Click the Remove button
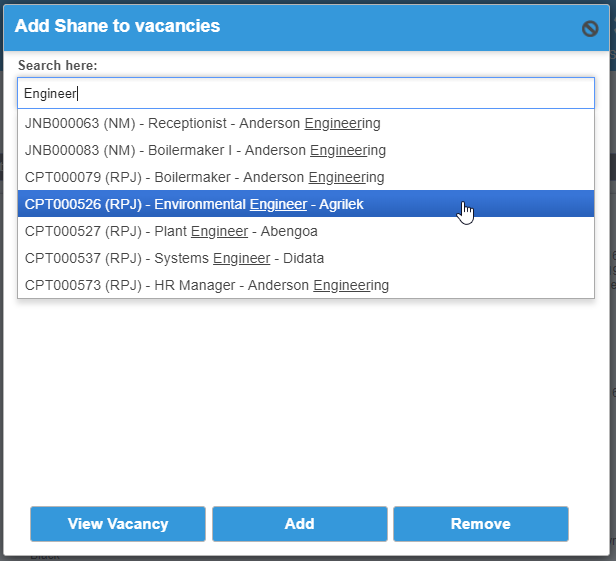The height and width of the screenshot is (561, 616). click(481, 524)
